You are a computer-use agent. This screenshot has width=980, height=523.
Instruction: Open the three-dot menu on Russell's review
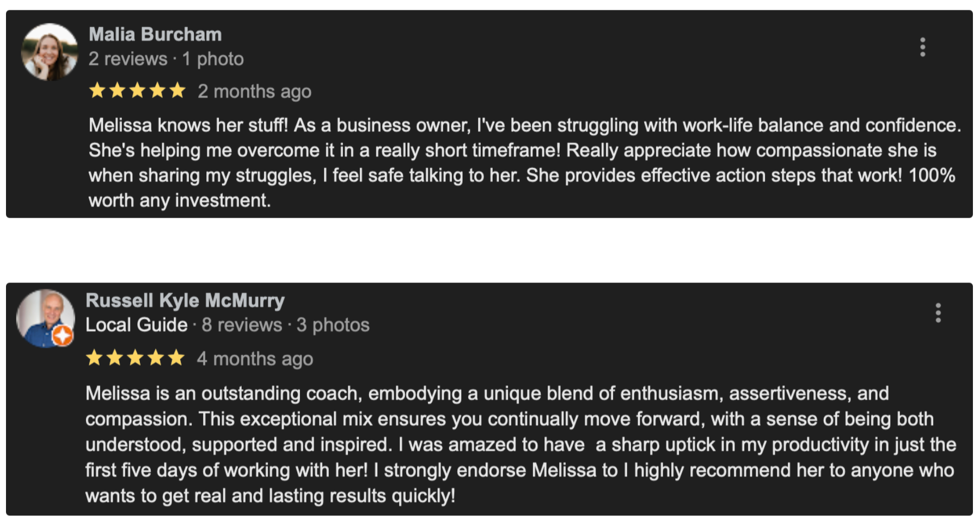click(x=938, y=313)
